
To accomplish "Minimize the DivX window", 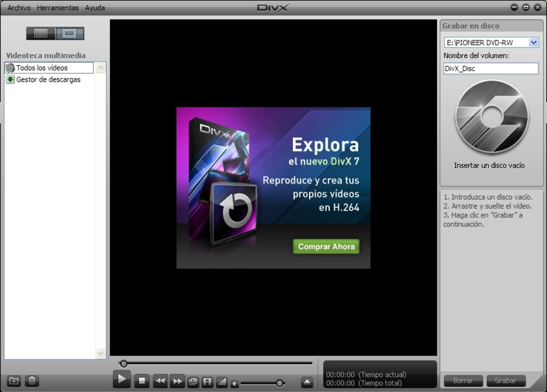I will click(x=514, y=7).
